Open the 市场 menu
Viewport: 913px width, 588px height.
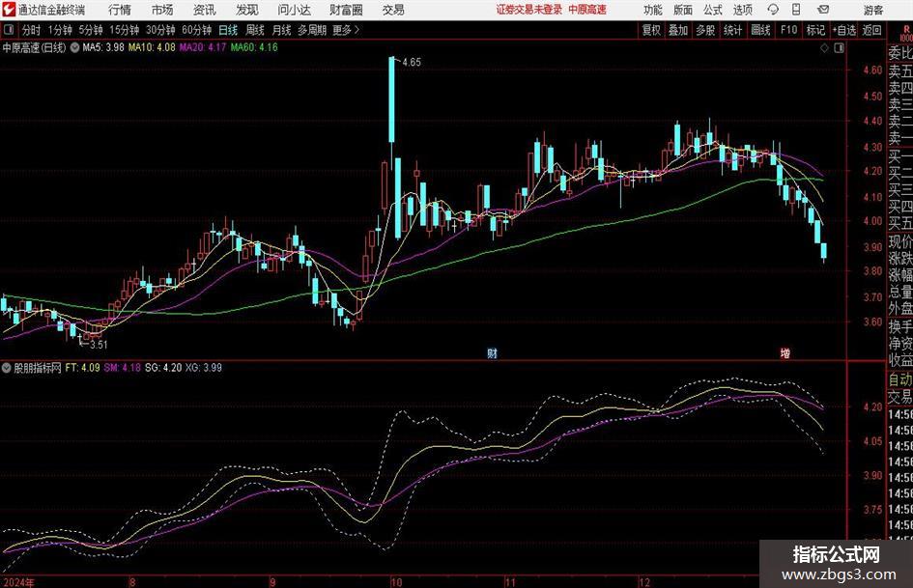(162, 10)
